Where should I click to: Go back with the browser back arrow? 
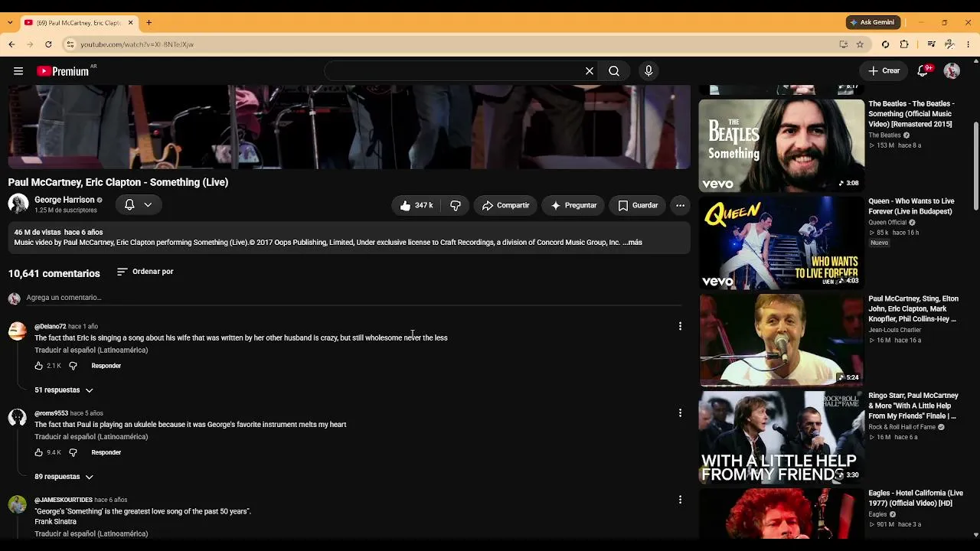[x=11, y=44]
